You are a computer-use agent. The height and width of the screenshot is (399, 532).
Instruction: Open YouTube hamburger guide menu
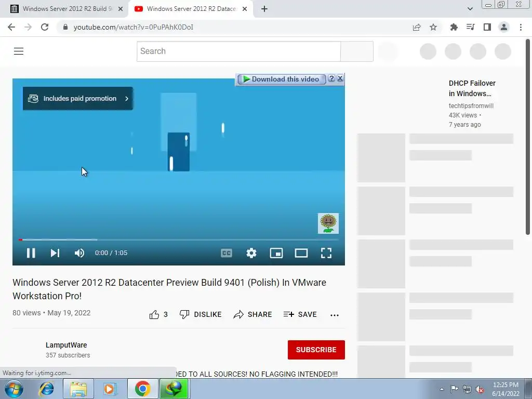[19, 51]
